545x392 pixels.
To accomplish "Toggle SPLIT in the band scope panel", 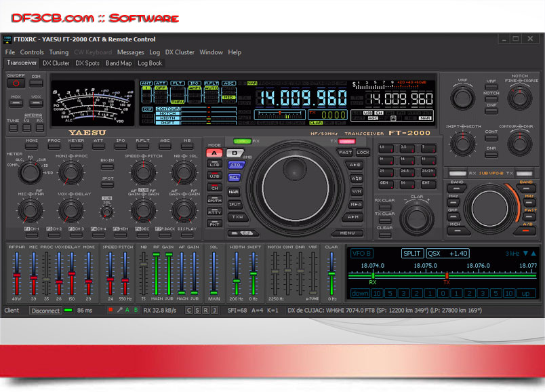I will click(412, 253).
